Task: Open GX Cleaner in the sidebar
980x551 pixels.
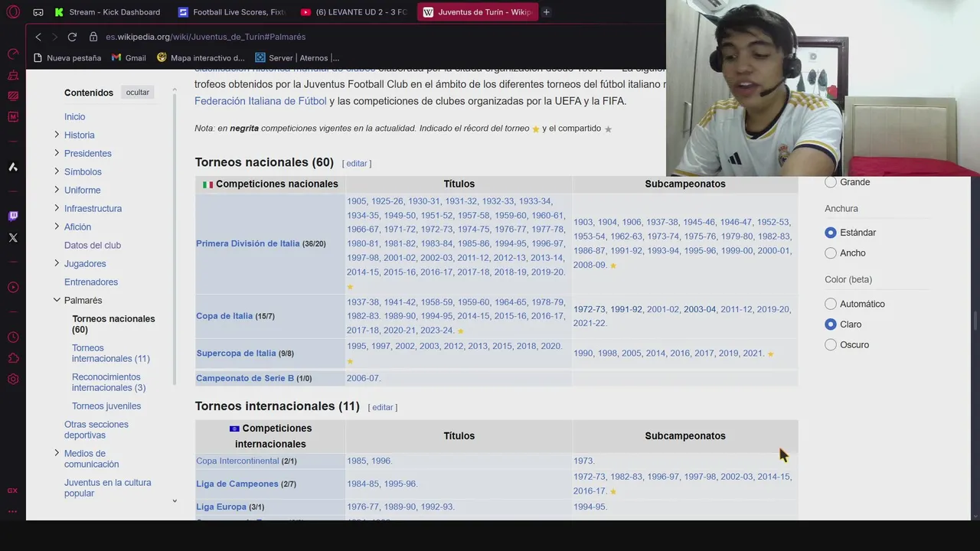Action: (13, 75)
